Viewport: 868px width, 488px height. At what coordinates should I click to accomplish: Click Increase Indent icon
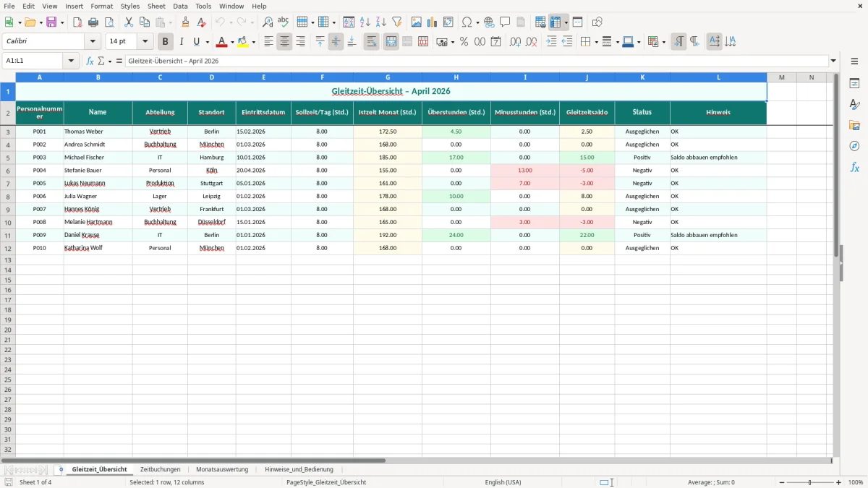pyautogui.click(x=551, y=42)
